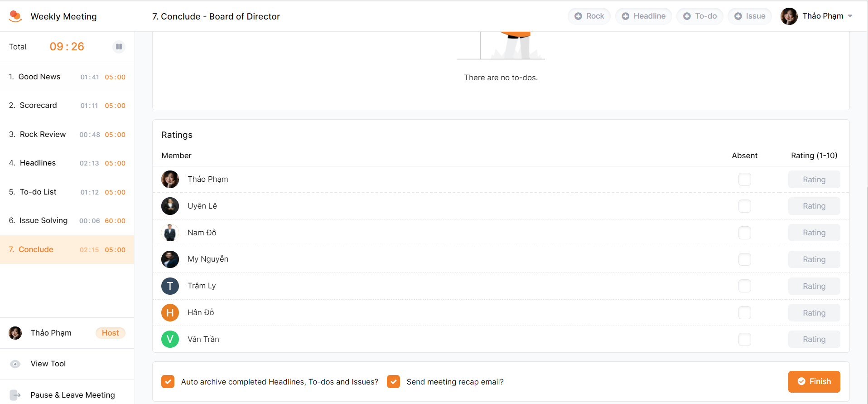Pause the meeting timer
Viewport: 868px width, 404px height.
[119, 47]
